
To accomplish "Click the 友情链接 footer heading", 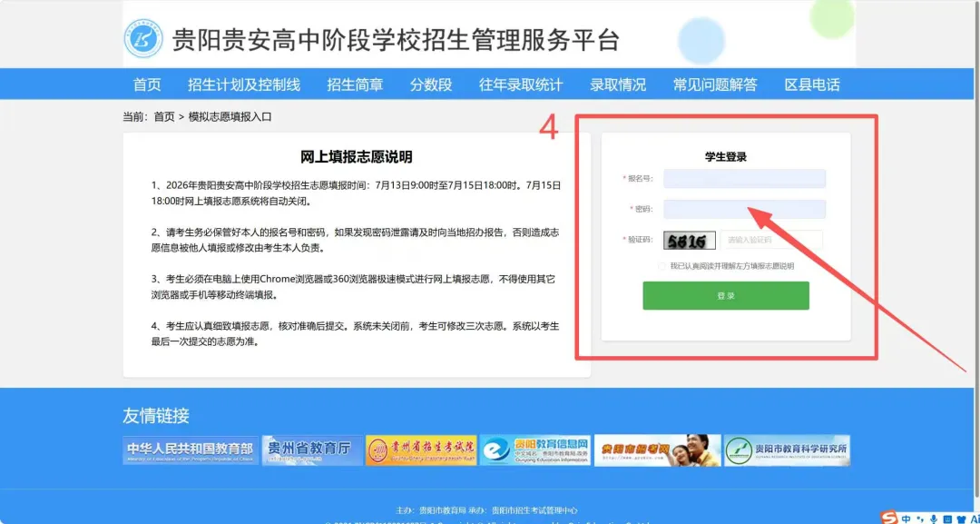I will click(x=156, y=416).
